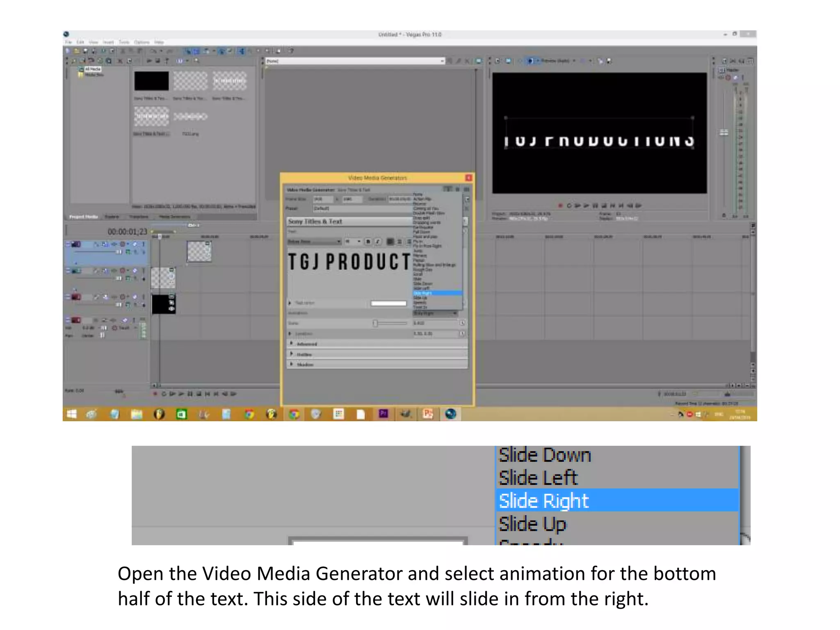Screen dimensions: 840x630
Task: Toggle italic text formatting
Action: click(378, 242)
